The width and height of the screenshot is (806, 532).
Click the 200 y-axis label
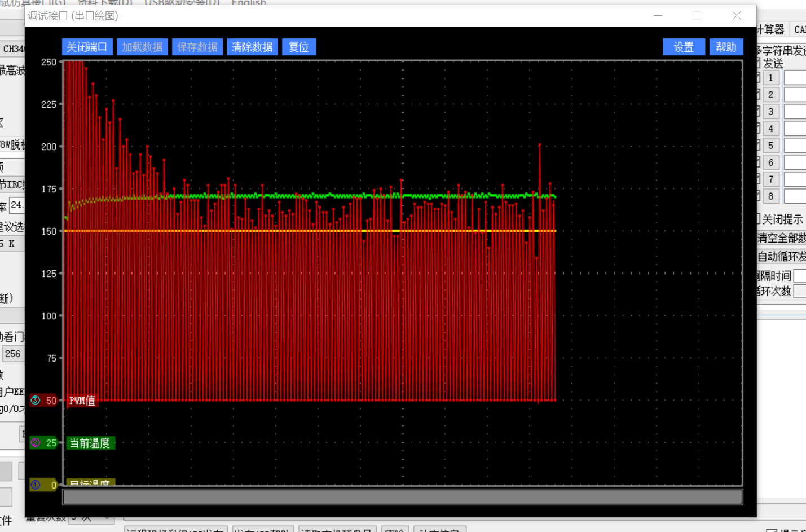tap(49, 147)
